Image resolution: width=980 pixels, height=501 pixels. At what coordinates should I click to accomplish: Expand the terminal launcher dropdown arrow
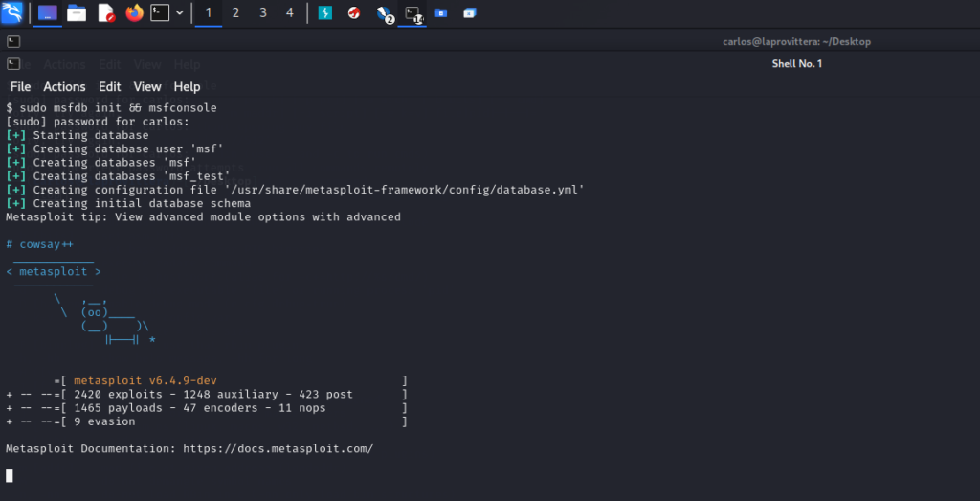coord(180,13)
